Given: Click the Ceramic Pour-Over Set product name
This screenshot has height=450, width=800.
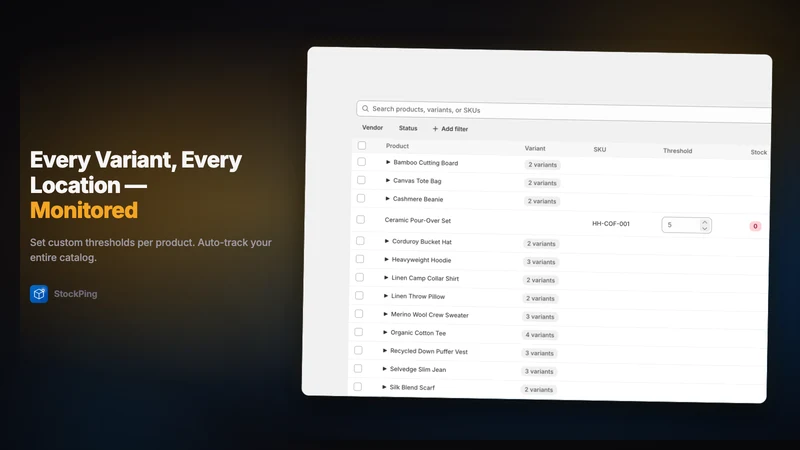Looking at the screenshot, I should click(417, 220).
